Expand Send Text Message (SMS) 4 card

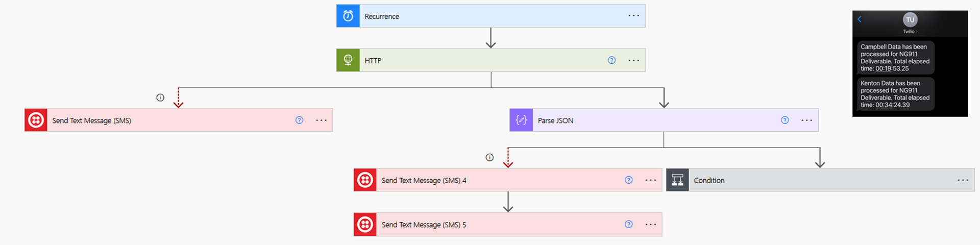(508, 180)
